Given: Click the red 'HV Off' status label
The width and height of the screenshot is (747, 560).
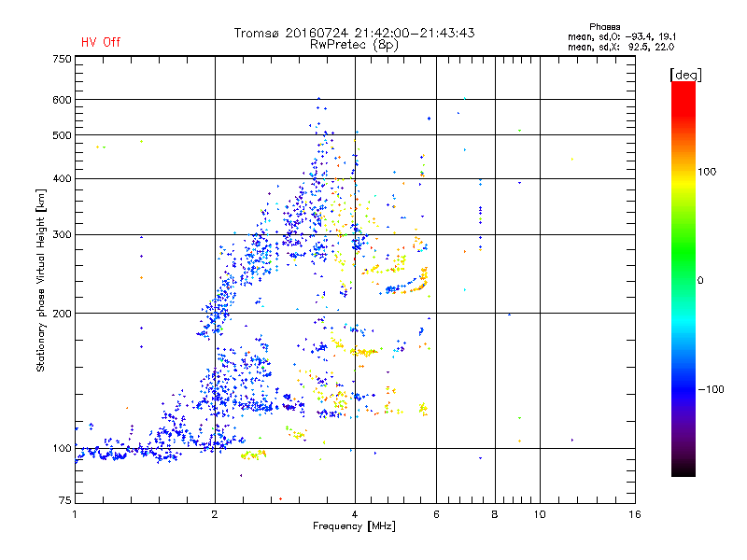Looking at the screenshot, I should [101, 42].
